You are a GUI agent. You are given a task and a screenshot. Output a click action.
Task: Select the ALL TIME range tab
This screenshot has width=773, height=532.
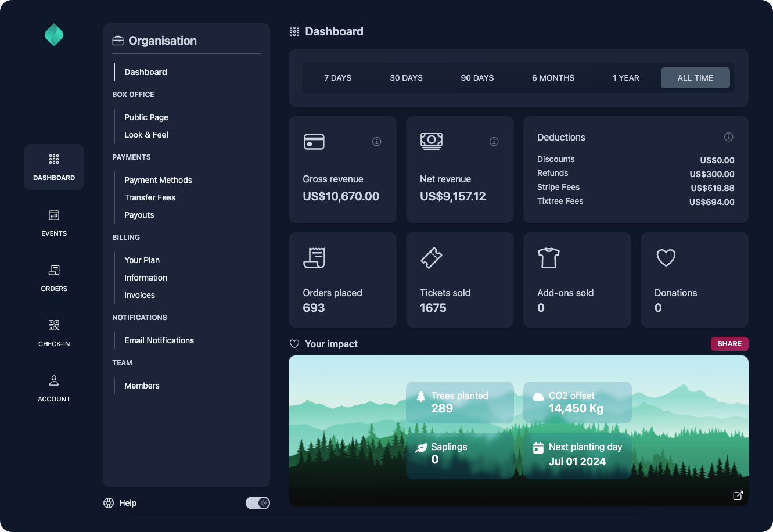click(x=695, y=78)
